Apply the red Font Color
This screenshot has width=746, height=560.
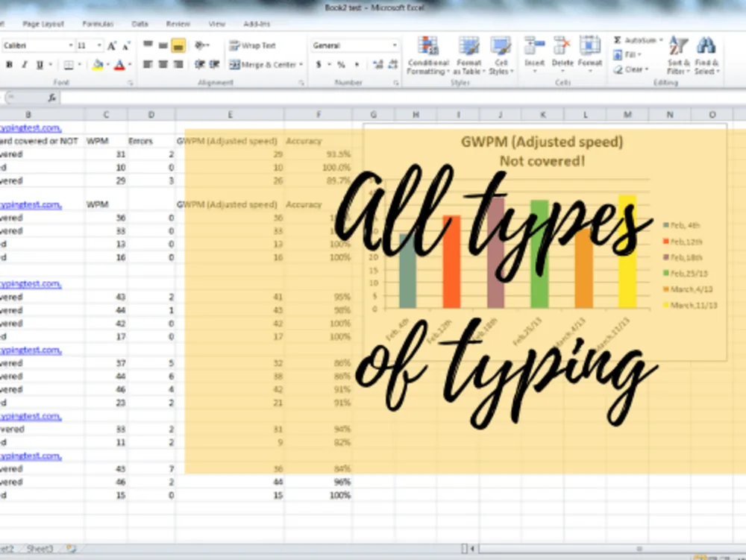coord(119,65)
